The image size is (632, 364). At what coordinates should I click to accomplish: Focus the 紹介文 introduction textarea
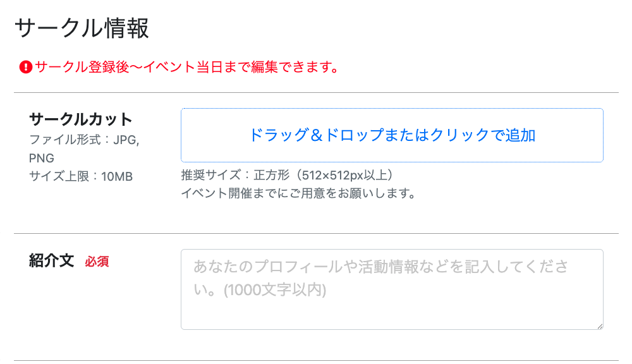pyautogui.click(x=392, y=289)
